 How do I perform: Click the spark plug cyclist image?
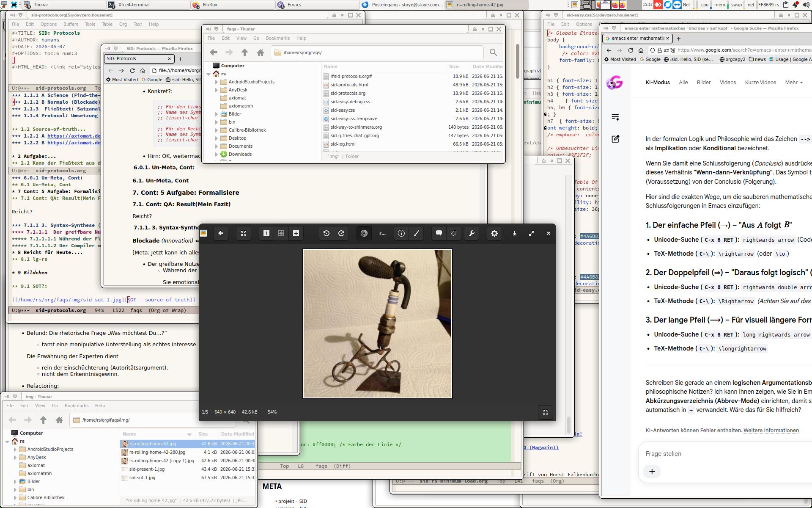(x=377, y=324)
